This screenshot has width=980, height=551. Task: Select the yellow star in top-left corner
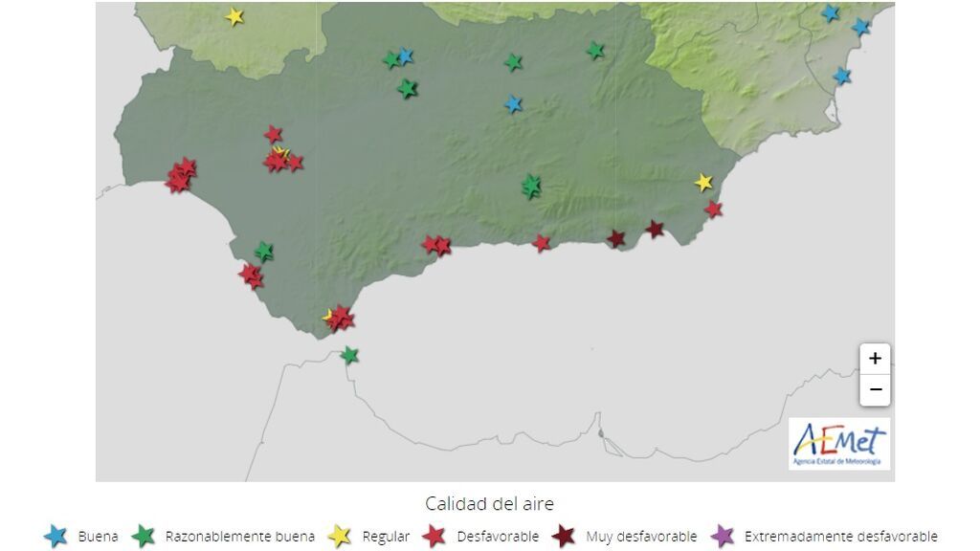pos(234,16)
